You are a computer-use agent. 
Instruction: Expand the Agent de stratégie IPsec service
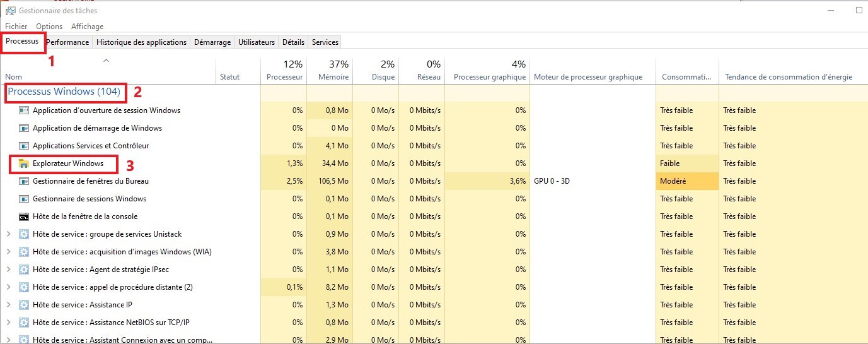pos(8,270)
